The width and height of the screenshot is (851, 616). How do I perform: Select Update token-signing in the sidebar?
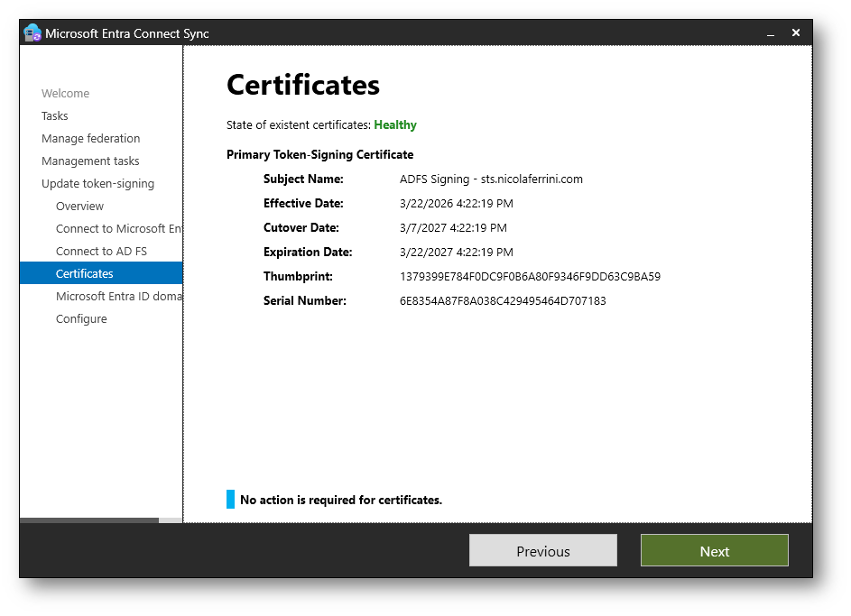97,183
